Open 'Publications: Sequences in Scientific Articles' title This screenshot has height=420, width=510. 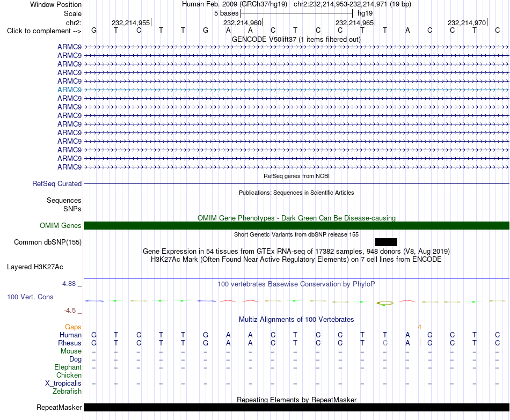[296, 193]
